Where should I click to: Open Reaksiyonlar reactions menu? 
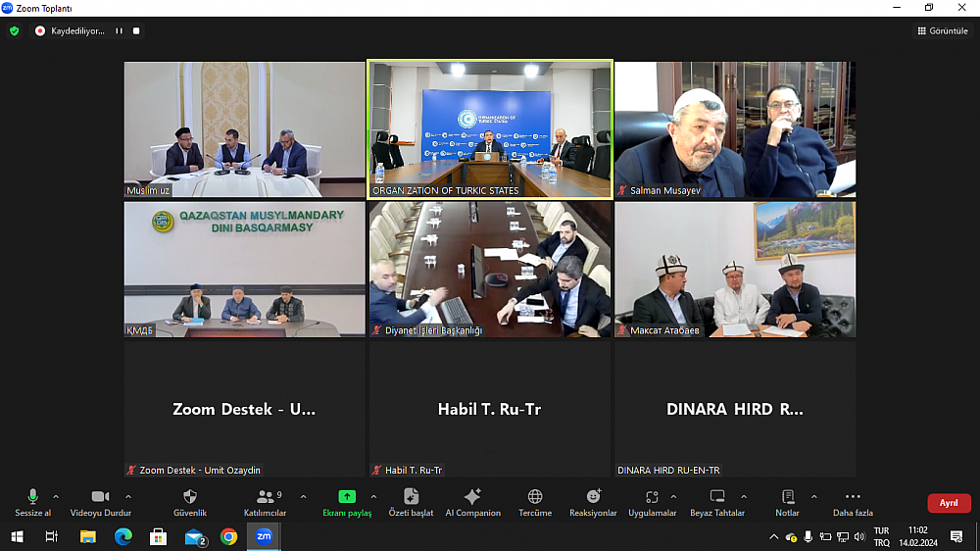pyautogui.click(x=593, y=503)
